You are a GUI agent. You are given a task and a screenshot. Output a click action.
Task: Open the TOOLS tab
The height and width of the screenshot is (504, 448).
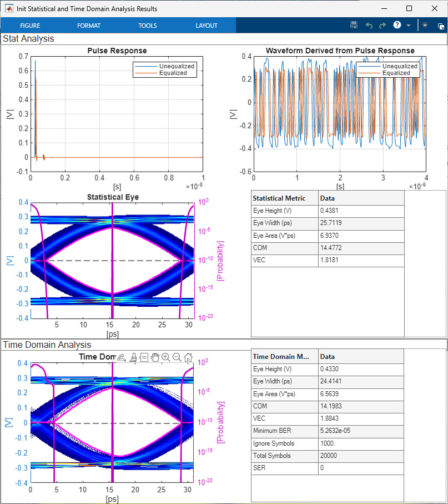tap(148, 26)
